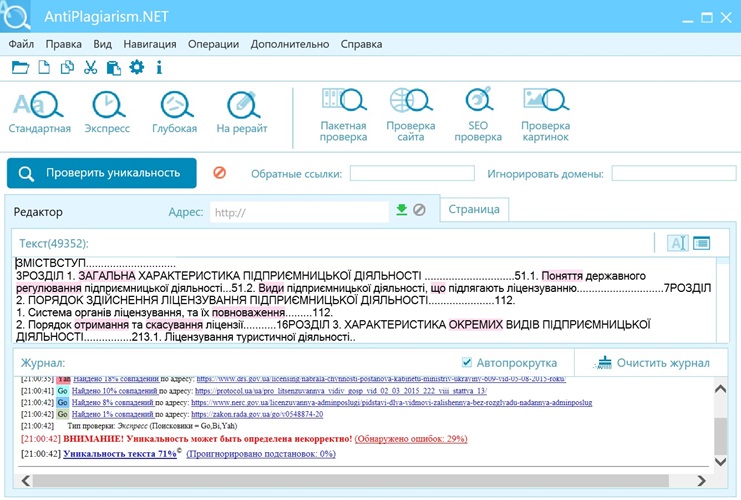The height and width of the screenshot is (500, 741).
Task: Start the Экспресс check
Action: click(x=107, y=112)
